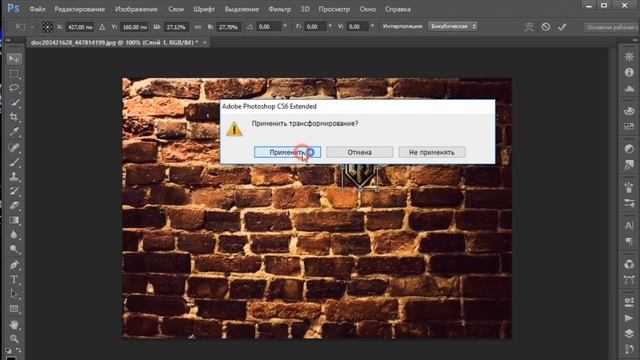
Task: Select the Hand tool
Action: click(x=14, y=324)
